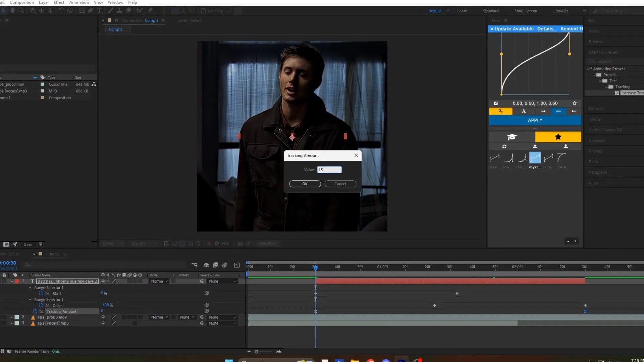Click the Flow left-arrow ease direction icon
The image size is (644, 362).
[574, 111]
